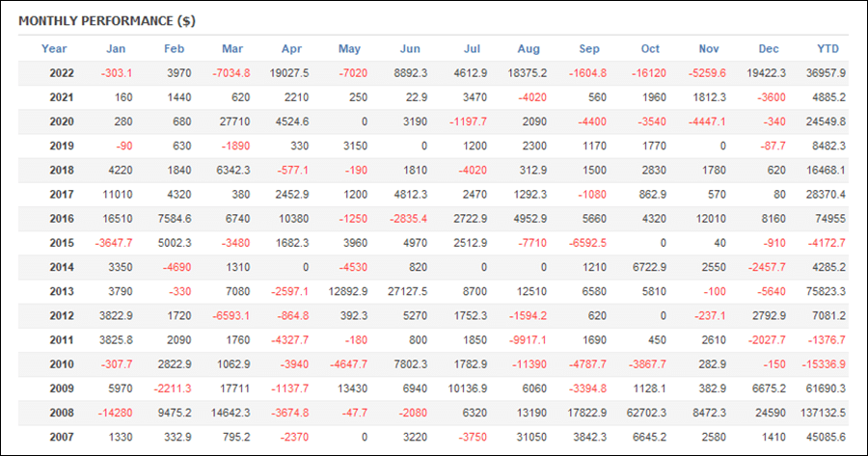Select the 2015 year row label
This screenshot has height=456, width=868.
pos(62,243)
